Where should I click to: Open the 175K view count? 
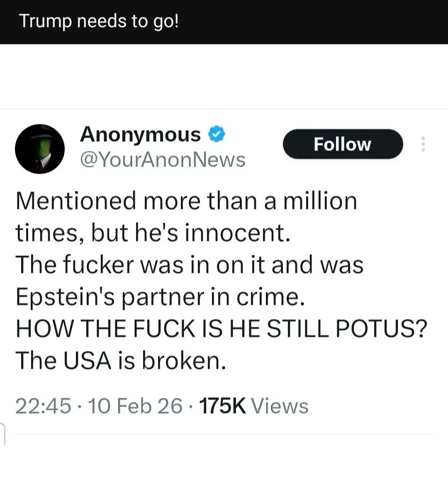click(223, 406)
